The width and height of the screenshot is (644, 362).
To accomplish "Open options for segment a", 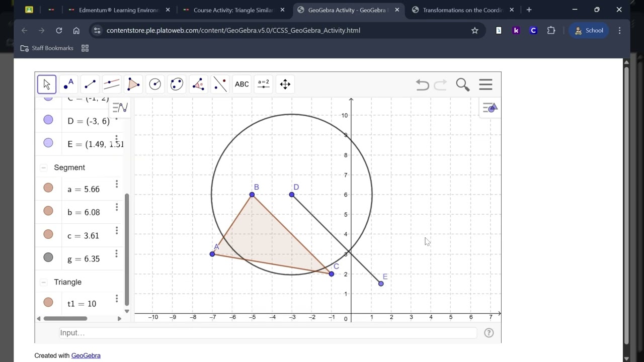I will [x=116, y=185].
